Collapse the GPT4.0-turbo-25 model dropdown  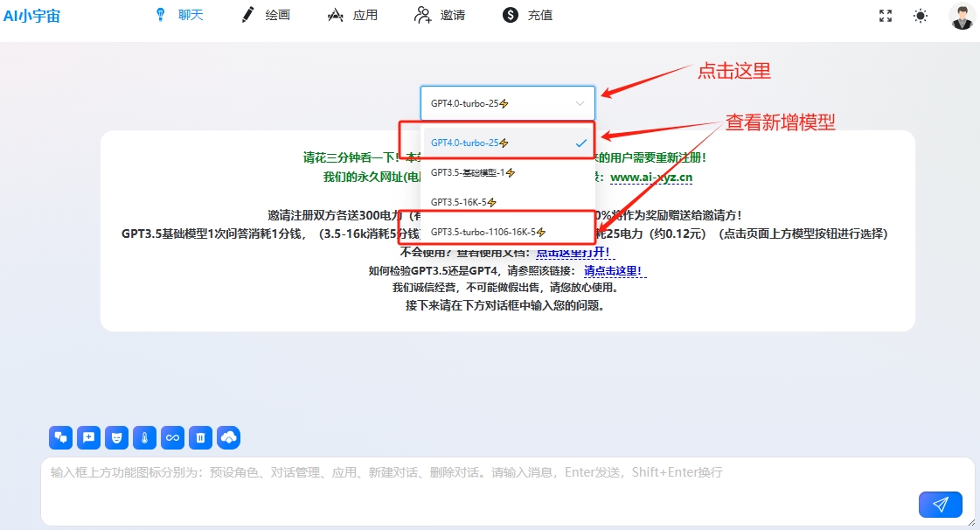point(508,103)
